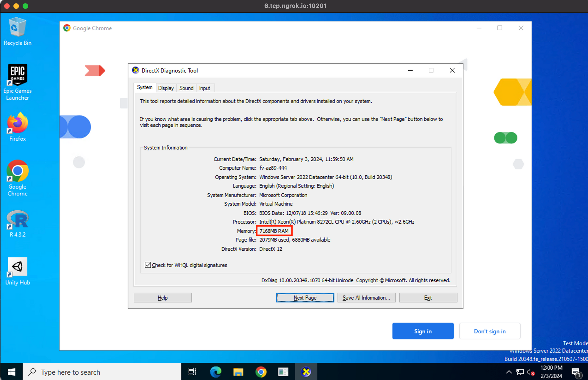Switch to Chrome in the taskbar
The image size is (588, 380).
pyautogui.click(x=261, y=372)
